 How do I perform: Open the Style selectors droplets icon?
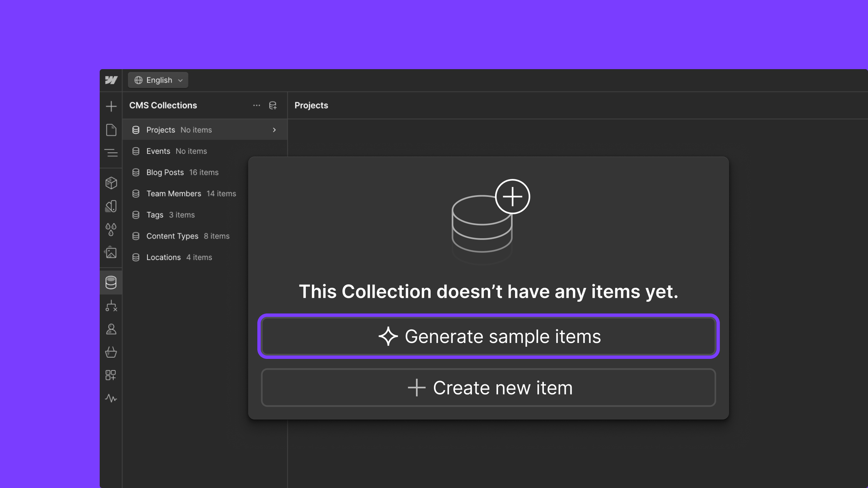[x=111, y=229]
